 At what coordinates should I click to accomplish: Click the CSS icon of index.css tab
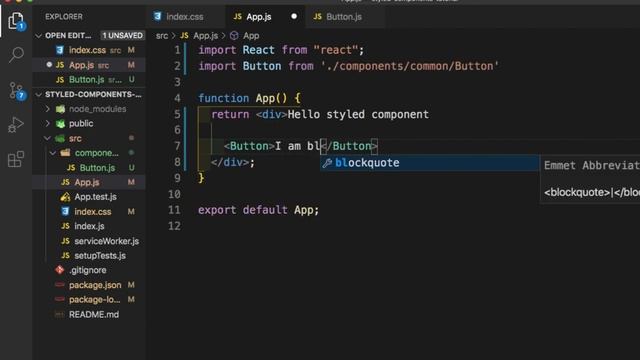click(x=157, y=16)
